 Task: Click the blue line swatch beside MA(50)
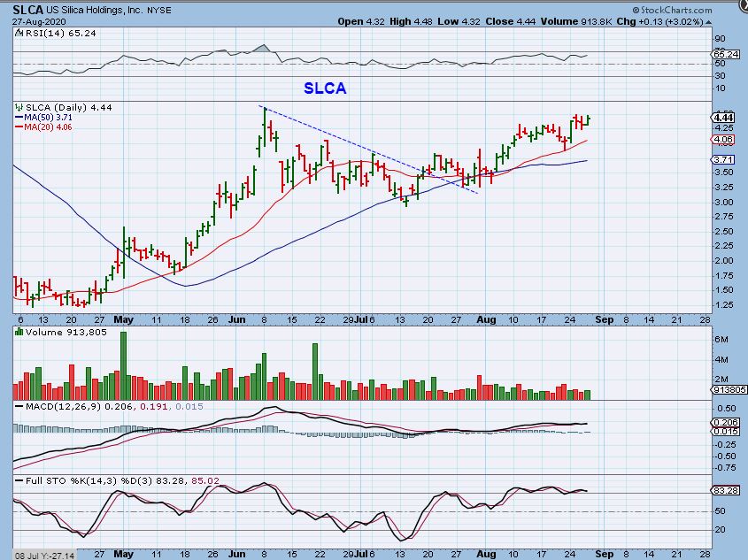[x=19, y=118]
